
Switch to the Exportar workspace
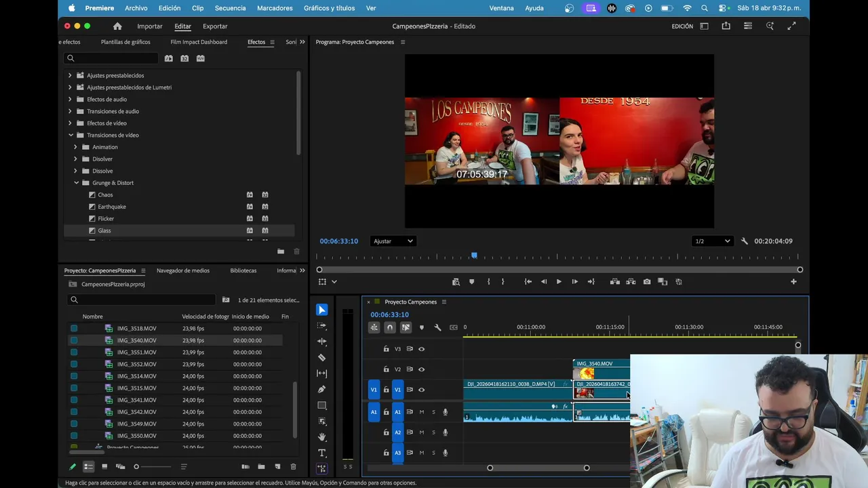pos(215,26)
